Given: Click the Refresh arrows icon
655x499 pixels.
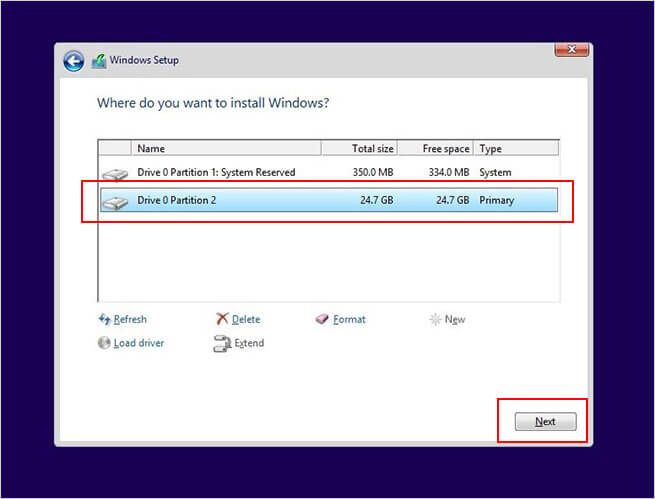Looking at the screenshot, I should (x=104, y=319).
